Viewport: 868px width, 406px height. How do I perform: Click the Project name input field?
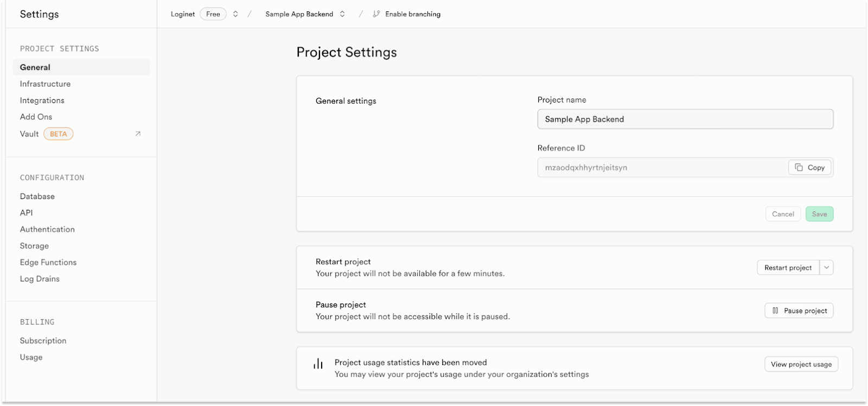[685, 119]
